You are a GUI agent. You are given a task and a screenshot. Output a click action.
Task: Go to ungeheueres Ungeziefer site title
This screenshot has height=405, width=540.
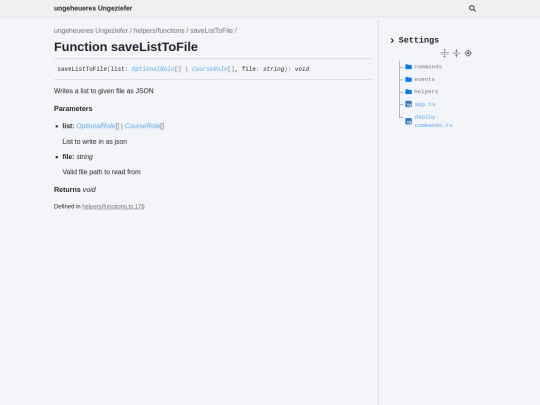point(93,8)
